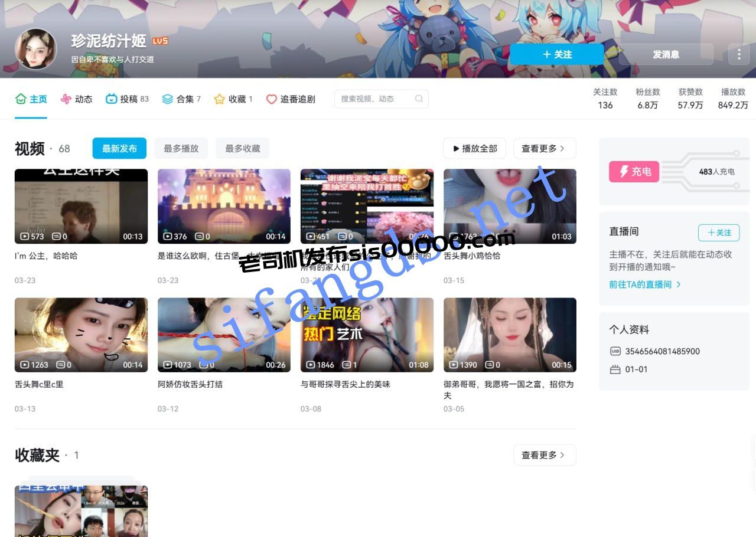Click the 投稿 submissions icon
Image resolution: width=756 pixels, height=537 pixels.
[111, 99]
